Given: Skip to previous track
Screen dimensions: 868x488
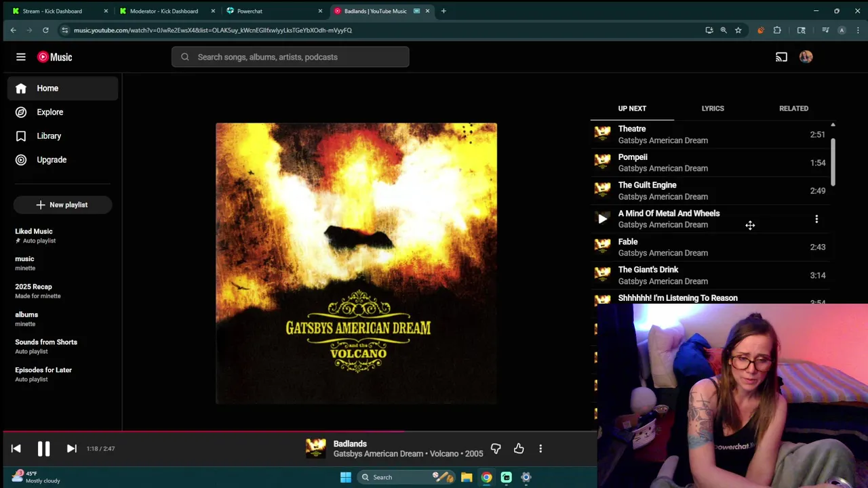Looking at the screenshot, I should [16, 449].
